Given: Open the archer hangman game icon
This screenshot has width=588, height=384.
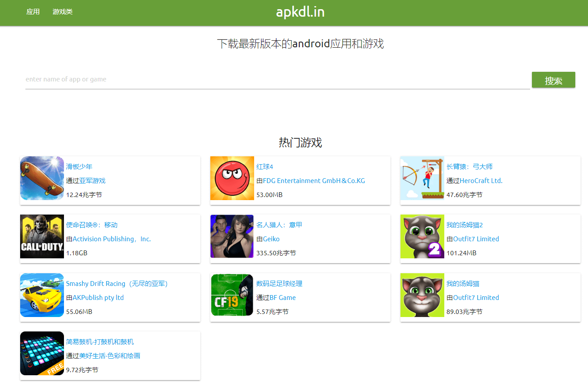Looking at the screenshot, I should pyautogui.click(x=422, y=178).
